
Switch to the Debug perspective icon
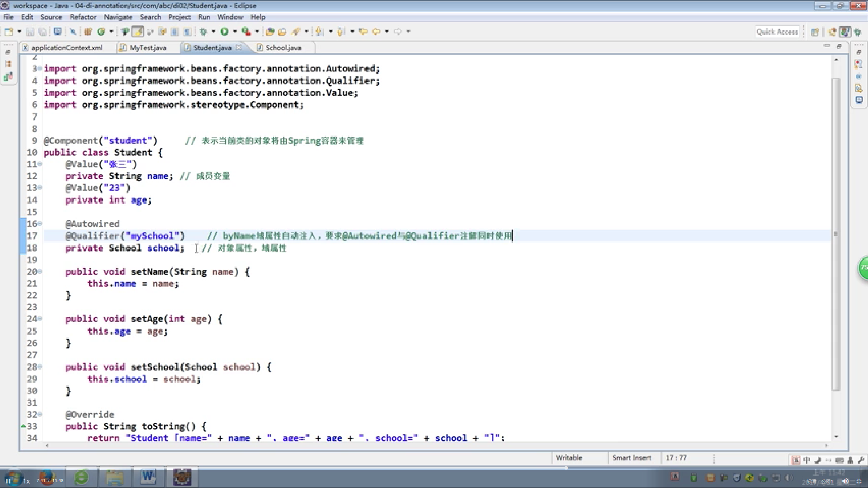tap(858, 32)
